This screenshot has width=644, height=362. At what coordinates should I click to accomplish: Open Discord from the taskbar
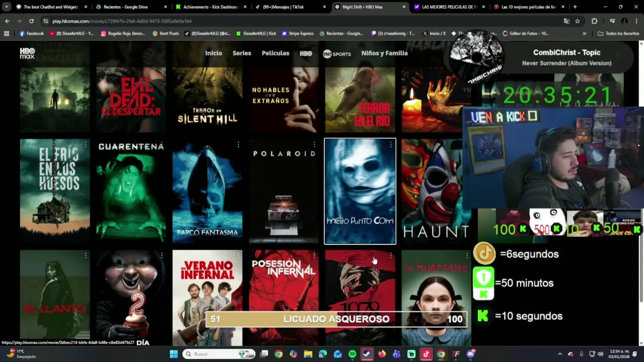tap(470, 354)
